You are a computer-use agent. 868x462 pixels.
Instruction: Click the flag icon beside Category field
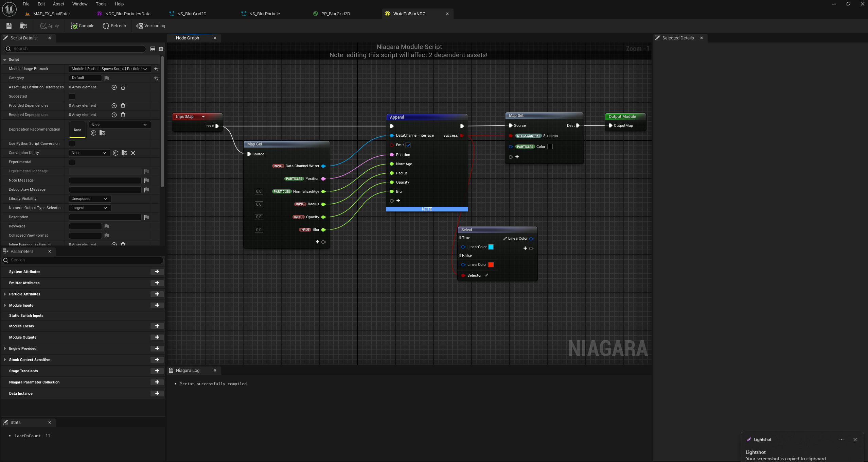107,78
